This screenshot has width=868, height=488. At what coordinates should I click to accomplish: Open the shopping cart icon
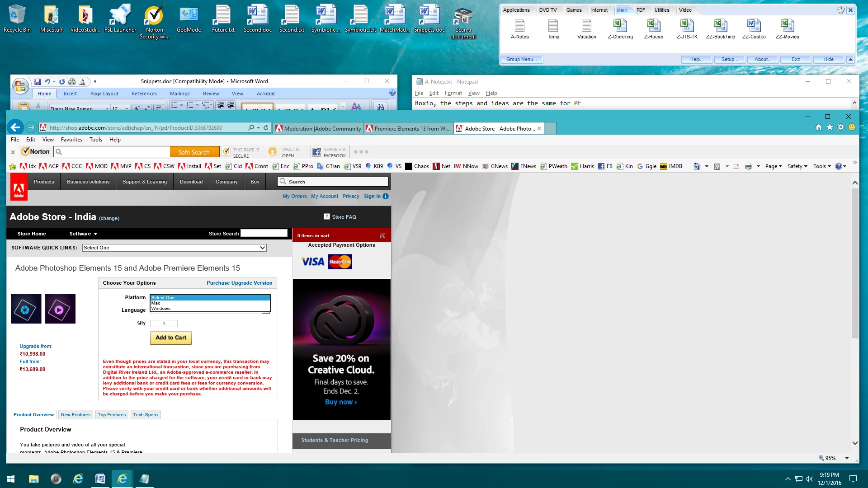click(x=382, y=235)
